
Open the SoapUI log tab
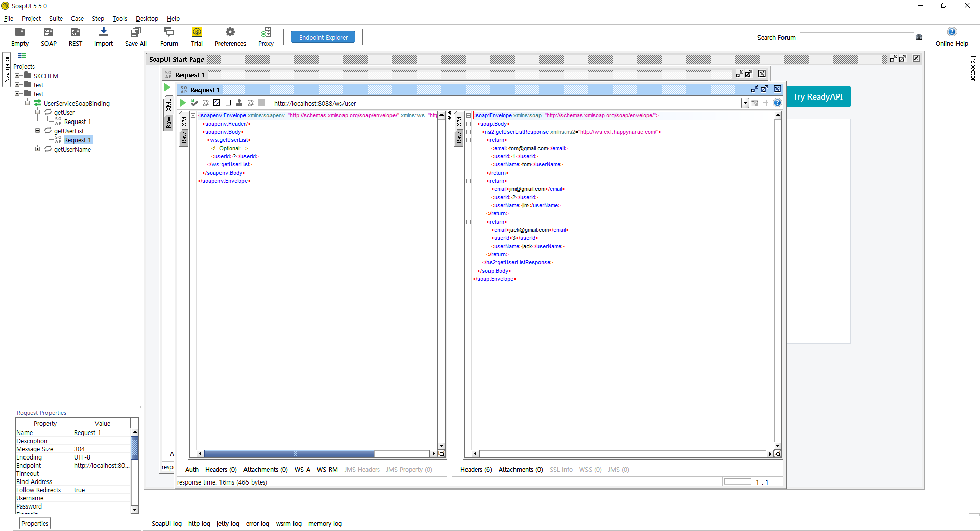tap(166, 523)
